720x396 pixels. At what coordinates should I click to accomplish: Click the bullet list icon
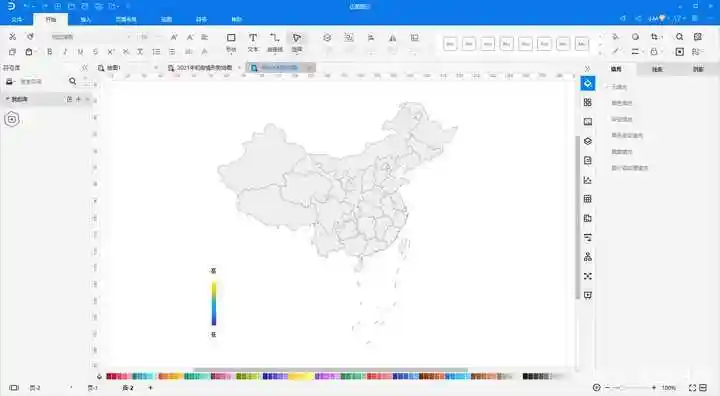[172, 52]
